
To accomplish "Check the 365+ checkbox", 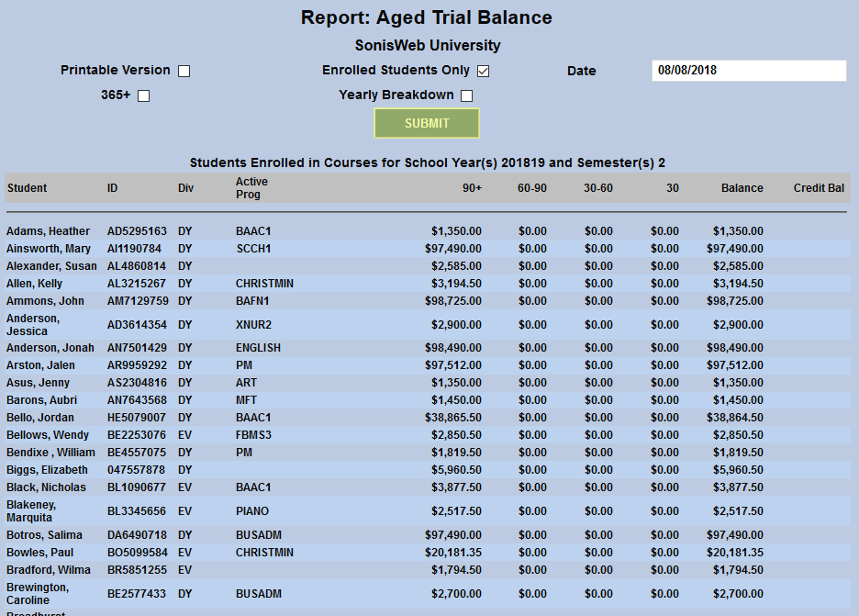I will click(x=142, y=95).
